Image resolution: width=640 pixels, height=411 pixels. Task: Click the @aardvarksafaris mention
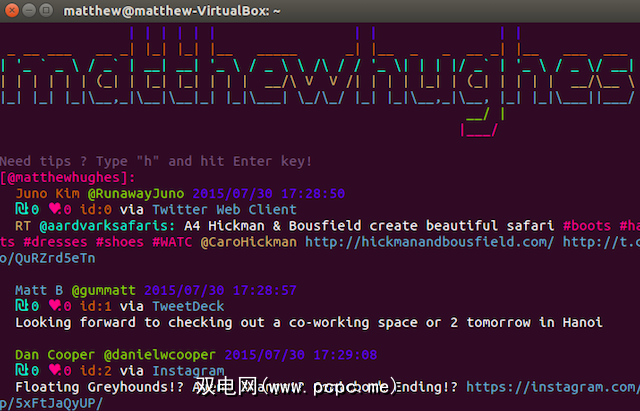point(107,226)
